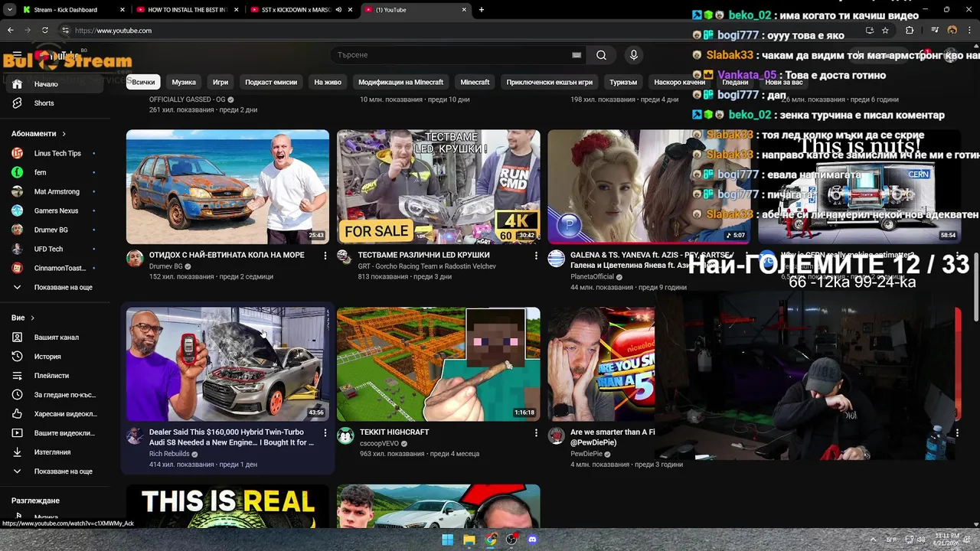Select Подкаст емисии filter chip
Image resolution: width=980 pixels, height=551 pixels.
coord(271,82)
